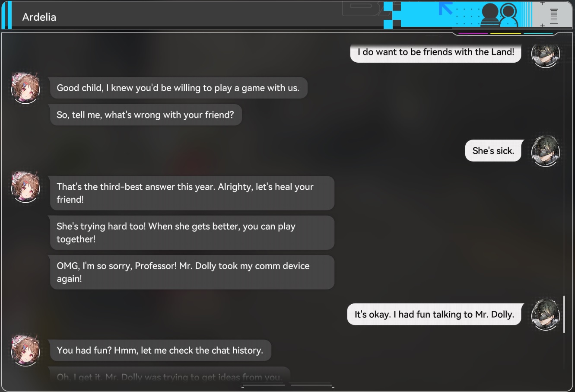Image resolution: width=575 pixels, height=392 pixels.
Task: Click the Professor avatar next to "She's sick."
Action: (x=545, y=151)
